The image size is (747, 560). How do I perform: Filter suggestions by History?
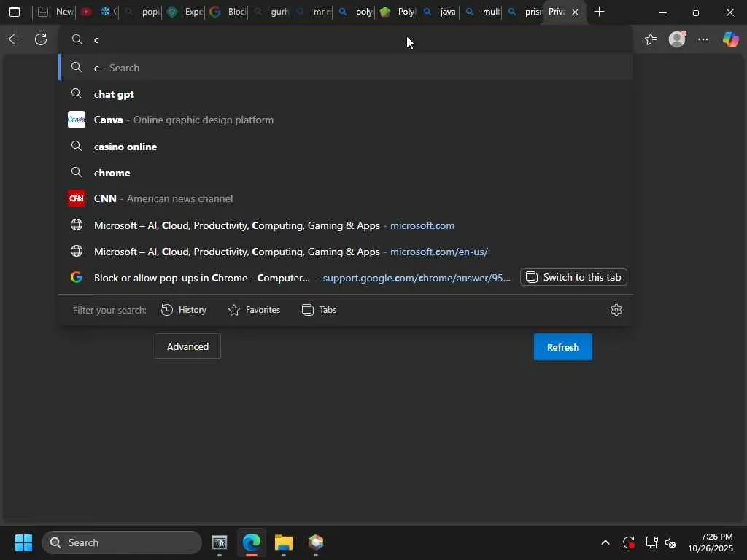click(x=184, y=310)
